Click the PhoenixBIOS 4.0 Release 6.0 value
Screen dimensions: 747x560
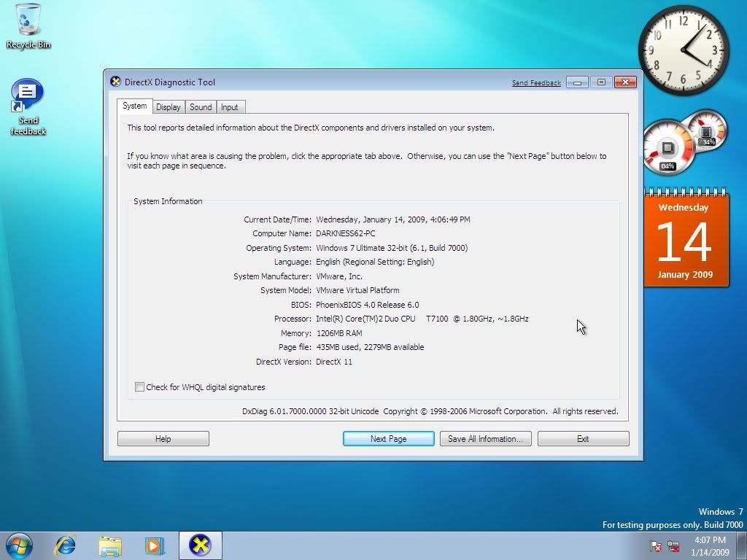[368, 305]
